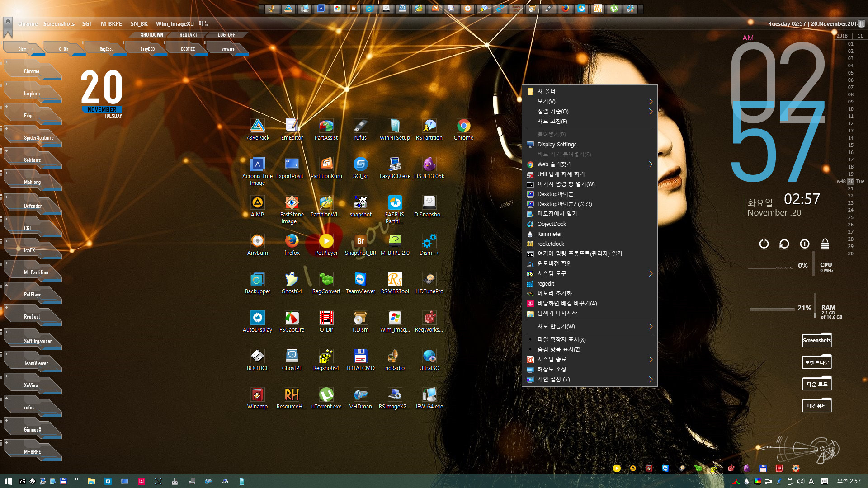Open FSCapture desktop icon
This screenshot has width=868, height=488.
[x=292, y=321]
